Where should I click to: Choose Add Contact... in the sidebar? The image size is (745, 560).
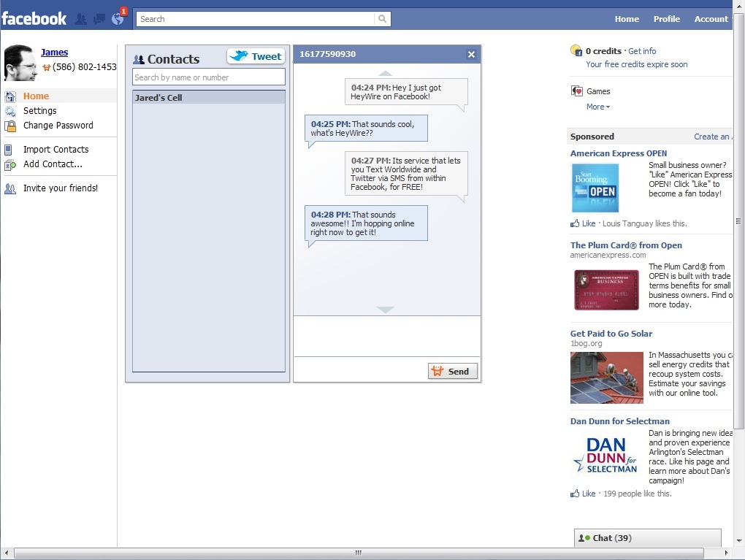point(53,164)
